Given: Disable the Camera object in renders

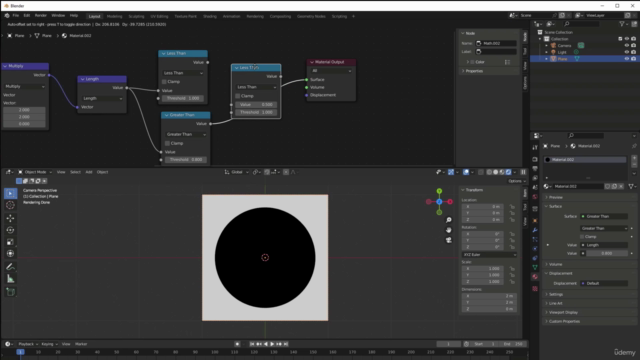Looking at the screenshot, I should click(633, 45).
